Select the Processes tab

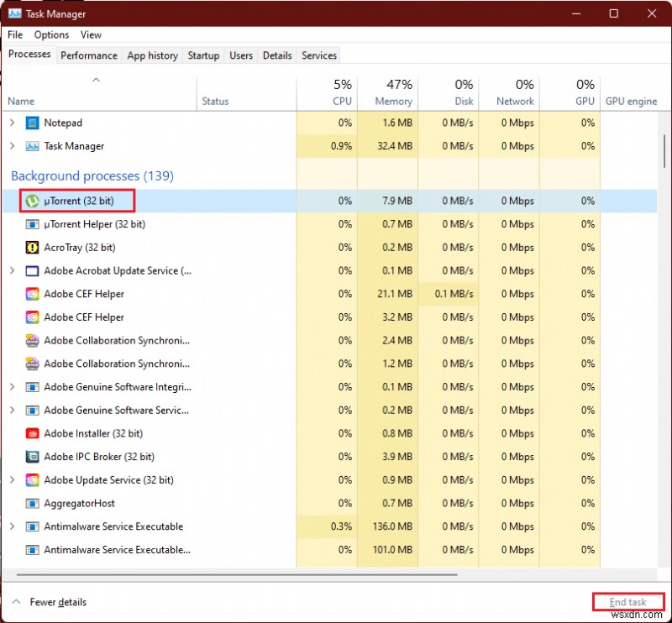[x=29, y=55]
